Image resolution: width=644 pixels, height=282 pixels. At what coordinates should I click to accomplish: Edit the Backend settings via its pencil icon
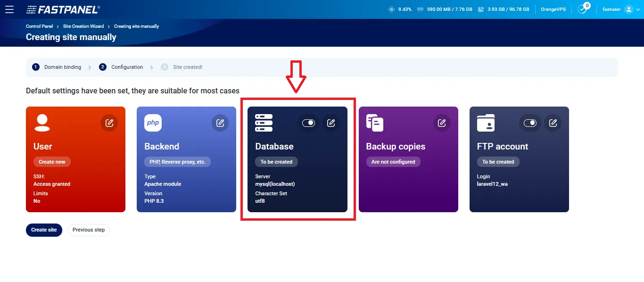(220, 123)
